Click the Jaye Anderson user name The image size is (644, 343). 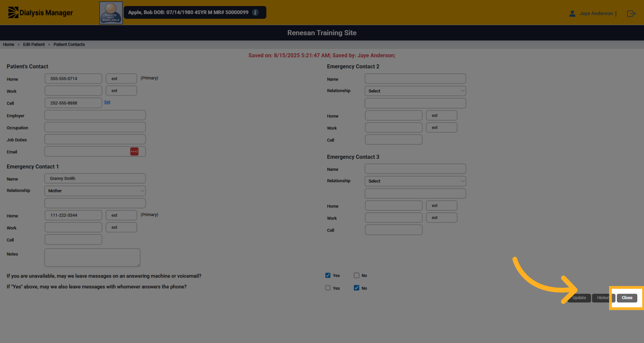pos(596,13)
